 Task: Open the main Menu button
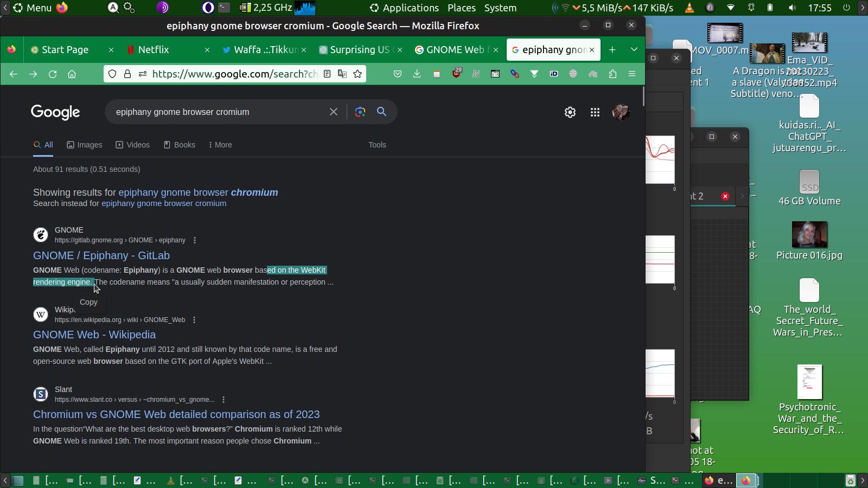point(33,8)
